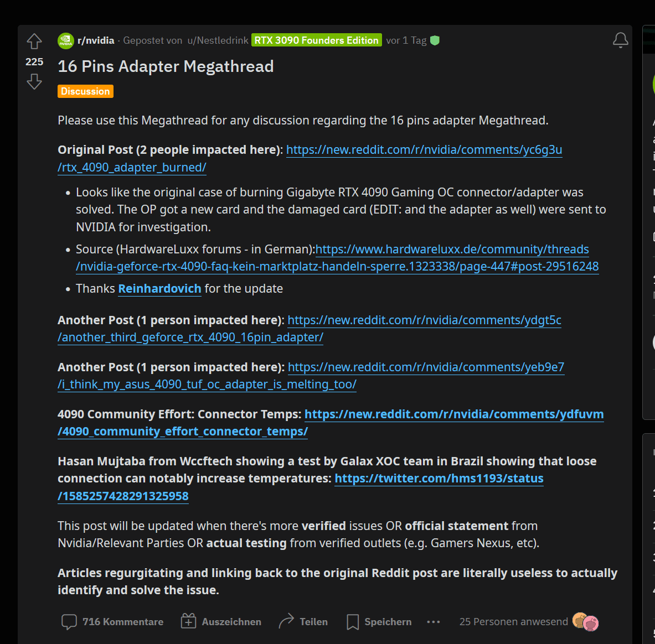Open the HardwareLuxx forum source link

coord(337,257)
